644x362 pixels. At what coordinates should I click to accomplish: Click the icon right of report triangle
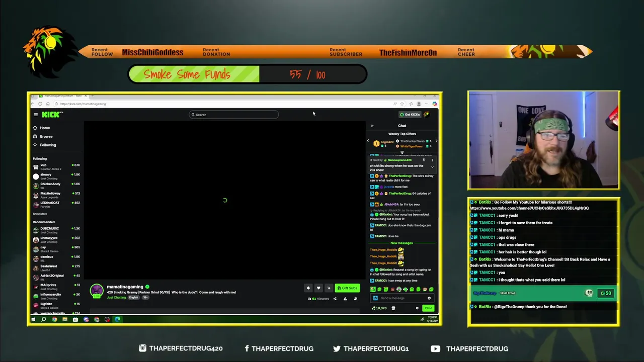point(355,299)
